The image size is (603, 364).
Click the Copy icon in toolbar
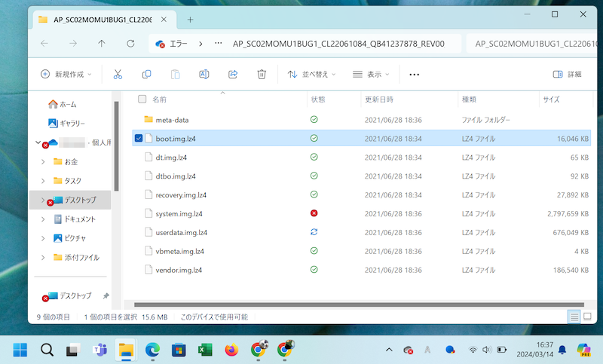pyautogui.click(x=146, y=75)
